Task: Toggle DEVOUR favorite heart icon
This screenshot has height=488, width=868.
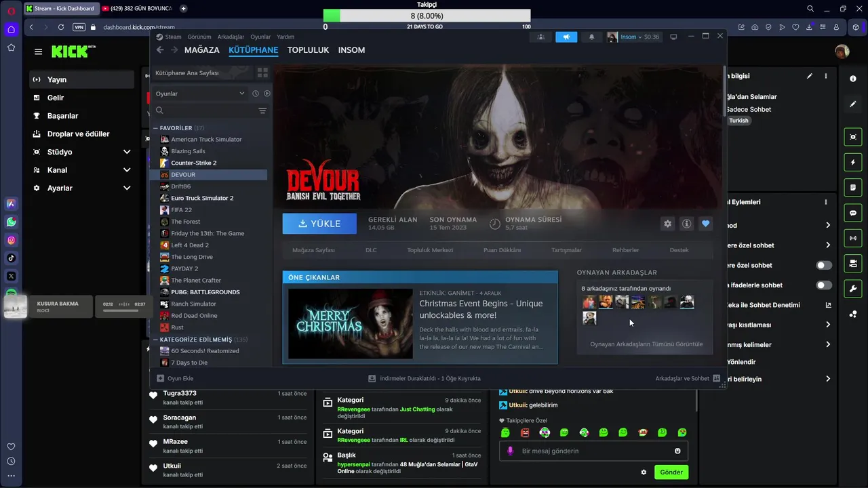Action: [706, 224]
